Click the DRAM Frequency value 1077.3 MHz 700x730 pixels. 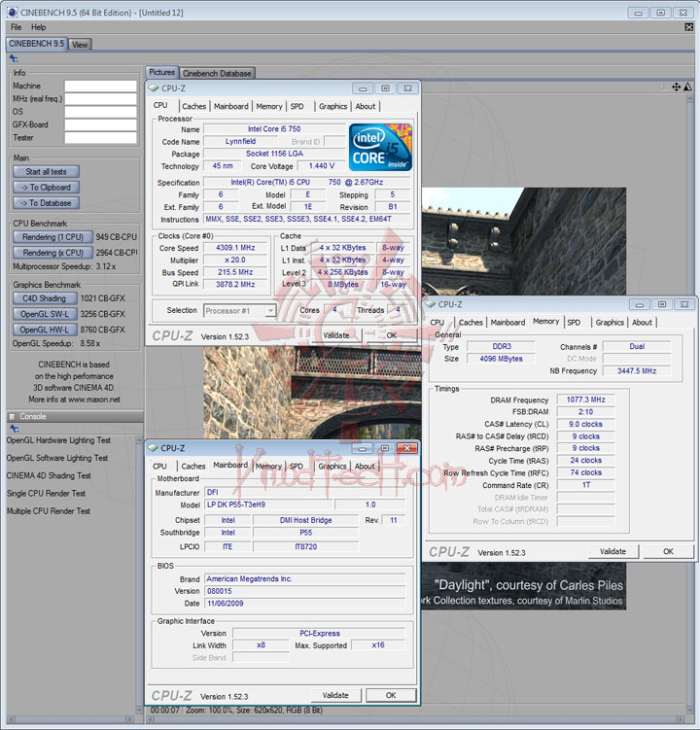coord(585,400)
